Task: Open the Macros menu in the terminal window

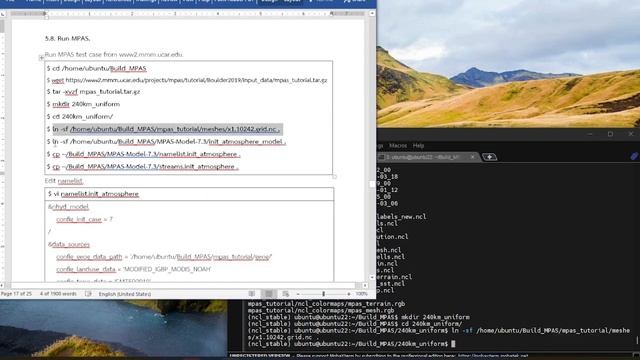Action: pos(398,146)
